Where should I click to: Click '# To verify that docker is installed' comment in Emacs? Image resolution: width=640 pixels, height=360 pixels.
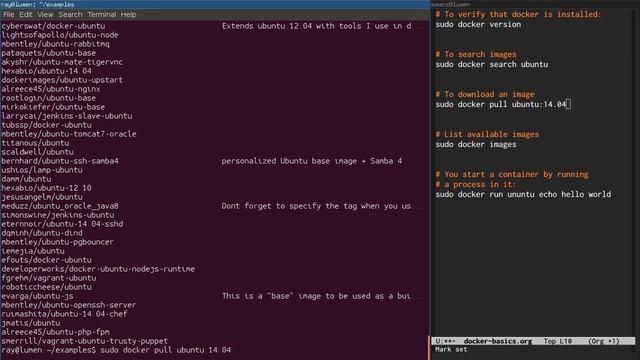click(518, 14)
